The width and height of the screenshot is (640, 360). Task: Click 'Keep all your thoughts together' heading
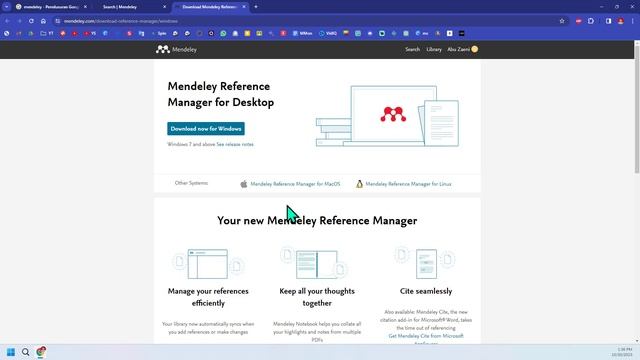(317, 297)
